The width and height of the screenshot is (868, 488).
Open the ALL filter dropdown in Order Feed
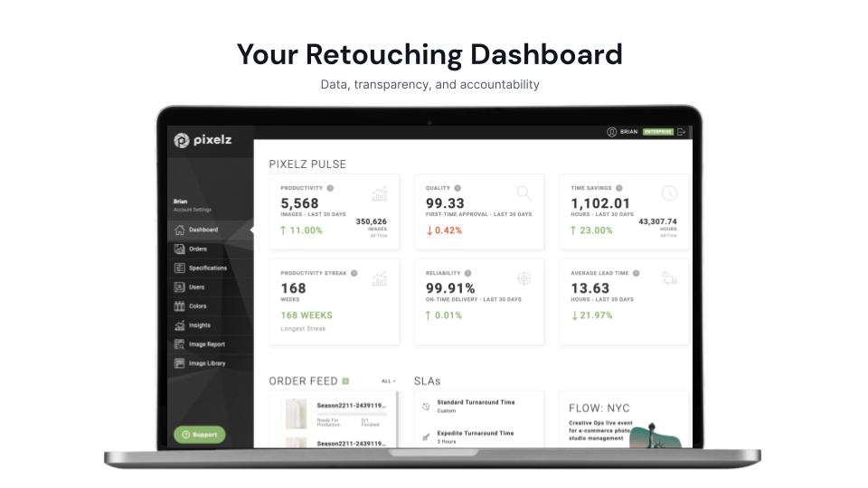click(388, 381)
